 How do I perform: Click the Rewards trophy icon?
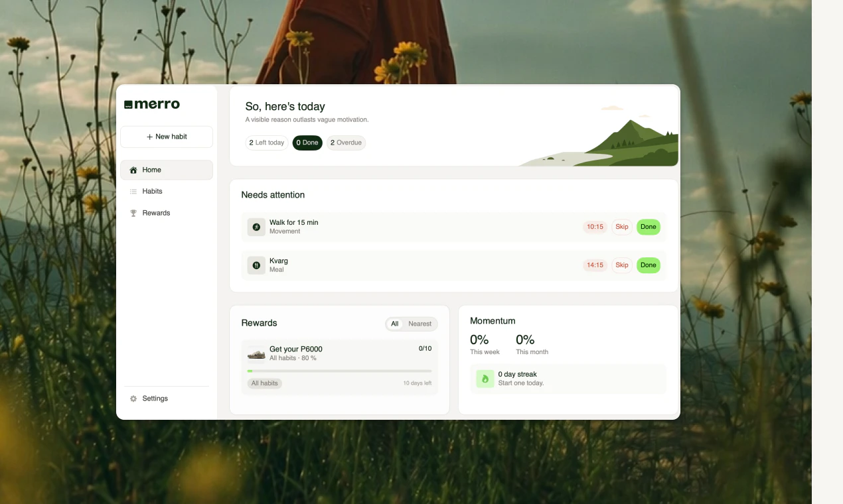pyautogui.click(x=134, y=213)
